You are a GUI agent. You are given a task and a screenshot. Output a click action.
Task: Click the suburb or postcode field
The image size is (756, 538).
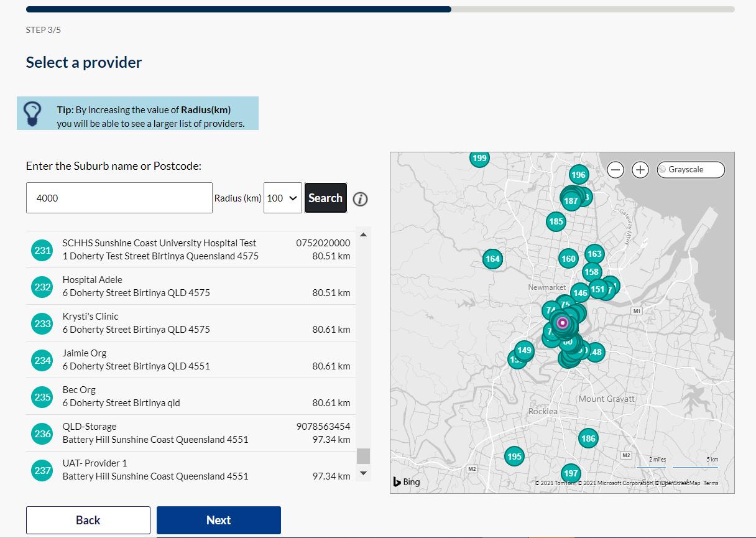(119, 198)
